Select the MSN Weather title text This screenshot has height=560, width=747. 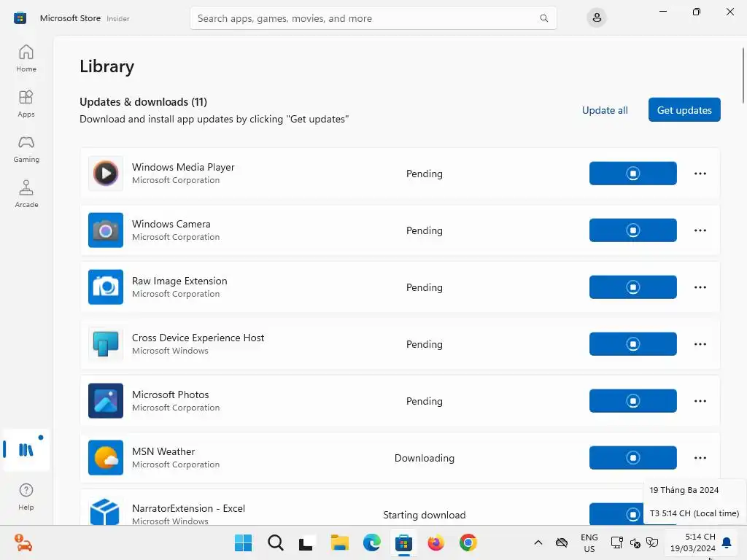[163, 451]
